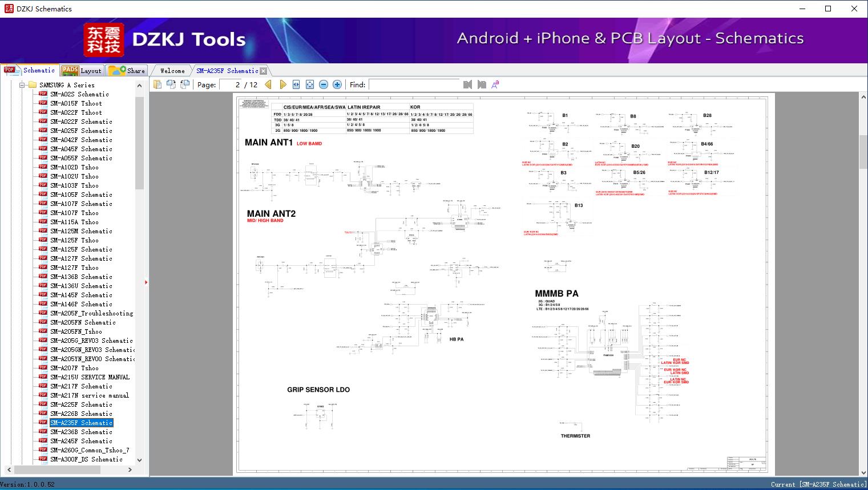Go to previous page with back arrow
Image resolution: width=868 pixels, height=490 pixels.
(x=269, y=84)
